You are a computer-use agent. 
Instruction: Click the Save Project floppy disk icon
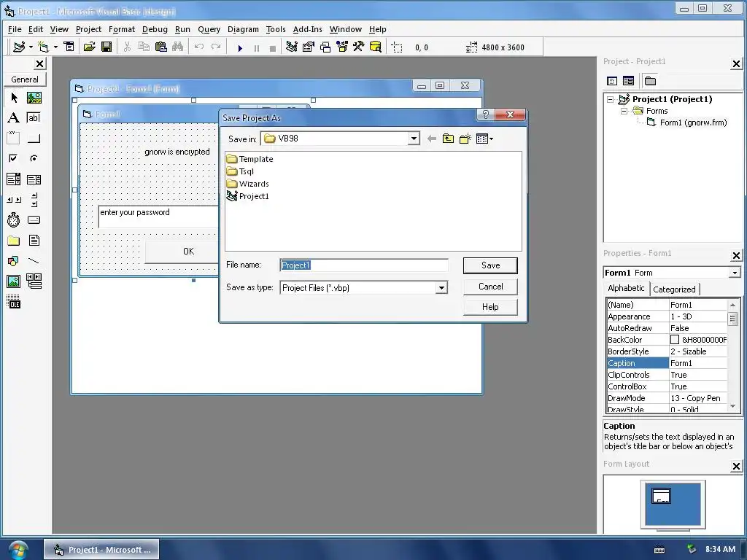click(x=107, y=47)
